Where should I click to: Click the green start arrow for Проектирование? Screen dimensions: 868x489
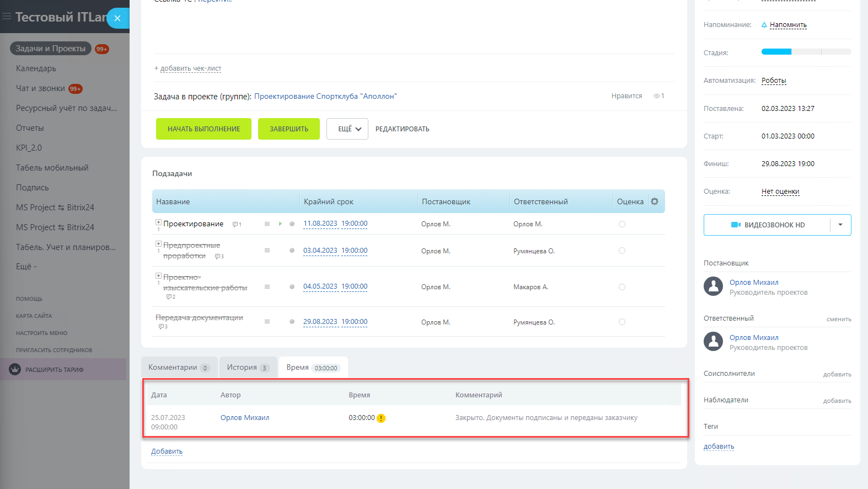280,224
